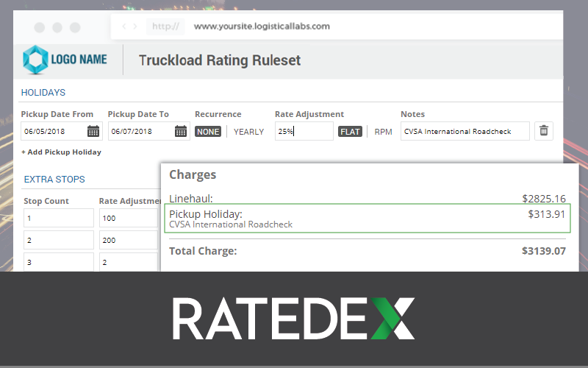Click the Linehaul amount $2825.16
Viewport: 588px width, 368px height.
point(544,198)
